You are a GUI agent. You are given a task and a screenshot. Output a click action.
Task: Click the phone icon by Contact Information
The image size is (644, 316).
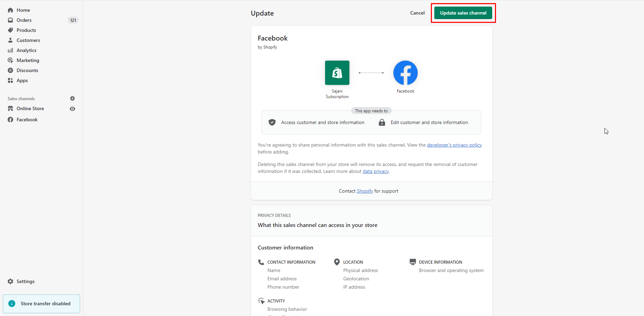pyautogui.click(x=261, y=262)
